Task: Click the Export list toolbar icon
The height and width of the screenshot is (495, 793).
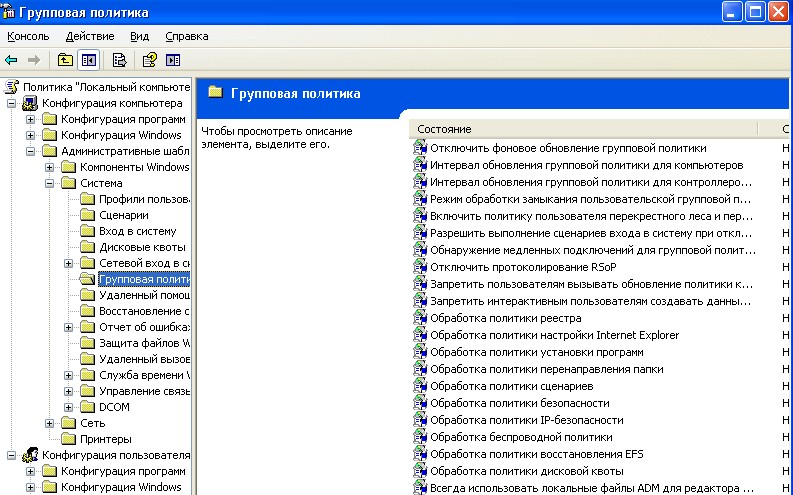Action: (x=119, y=61)
